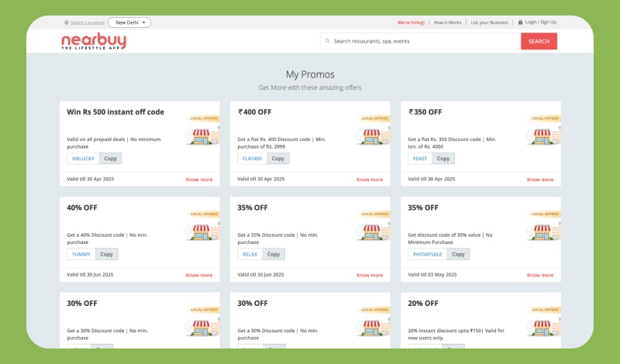Viewport: 620px width, 364px height.
Task: Click Know more on the Win Rs 500 card
Action: click(x=199, y=180)
